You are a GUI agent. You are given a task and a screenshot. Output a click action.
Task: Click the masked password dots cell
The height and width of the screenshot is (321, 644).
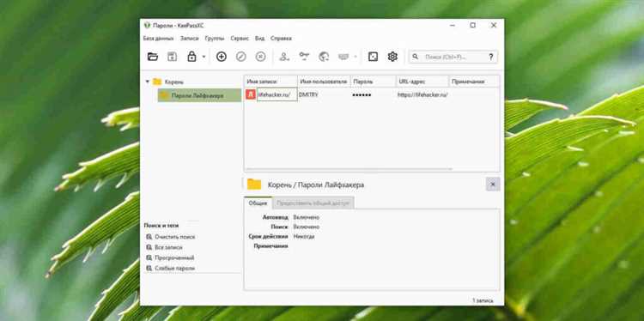pos(361,94)
